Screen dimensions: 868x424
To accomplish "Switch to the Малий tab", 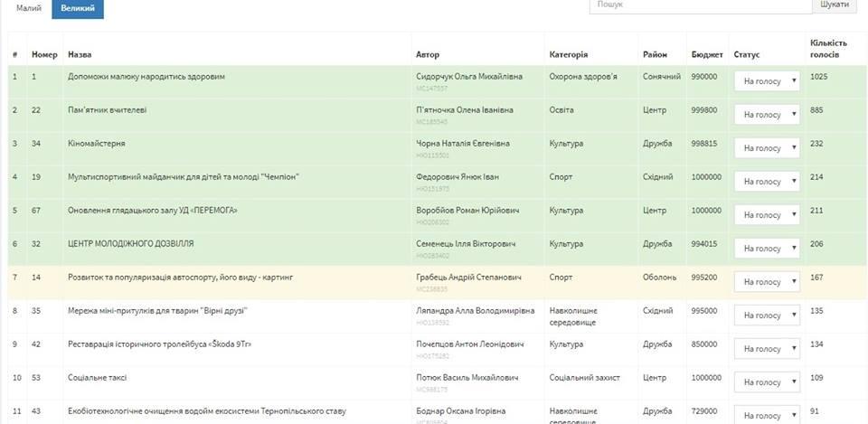I will (28, 8).
